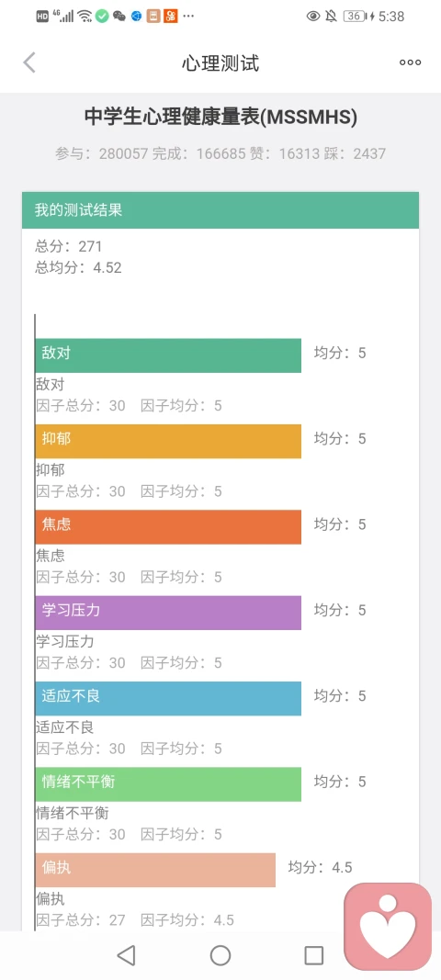The height and width of the screenshot is (980, 441).
Task: Select the salmon 偏执 bar
Action: click(x=155, y=870)
